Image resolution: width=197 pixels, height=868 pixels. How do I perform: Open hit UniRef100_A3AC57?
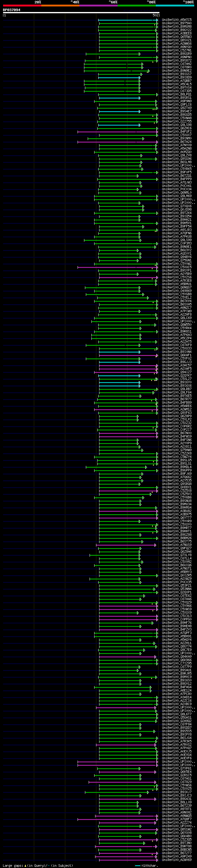tap(177, 365)
